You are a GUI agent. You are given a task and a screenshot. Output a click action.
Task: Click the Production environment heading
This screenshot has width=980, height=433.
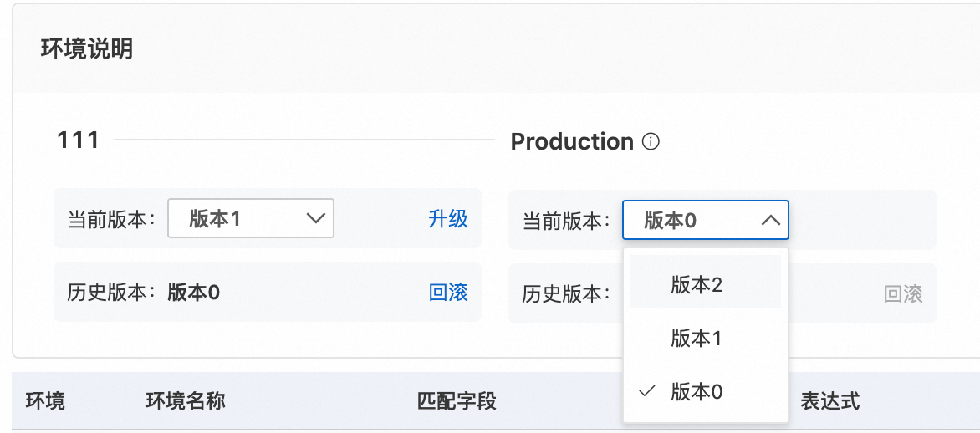[x=572, y=142]
